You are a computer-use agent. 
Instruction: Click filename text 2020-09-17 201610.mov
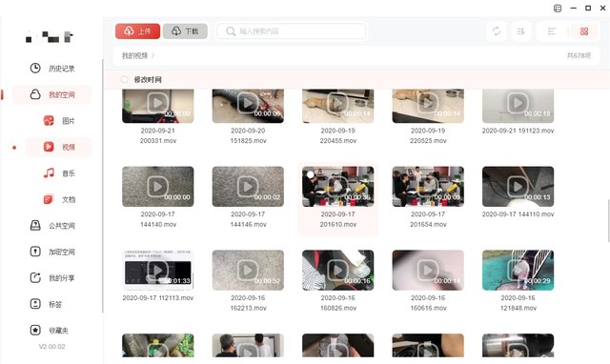[x=338, y=219]
